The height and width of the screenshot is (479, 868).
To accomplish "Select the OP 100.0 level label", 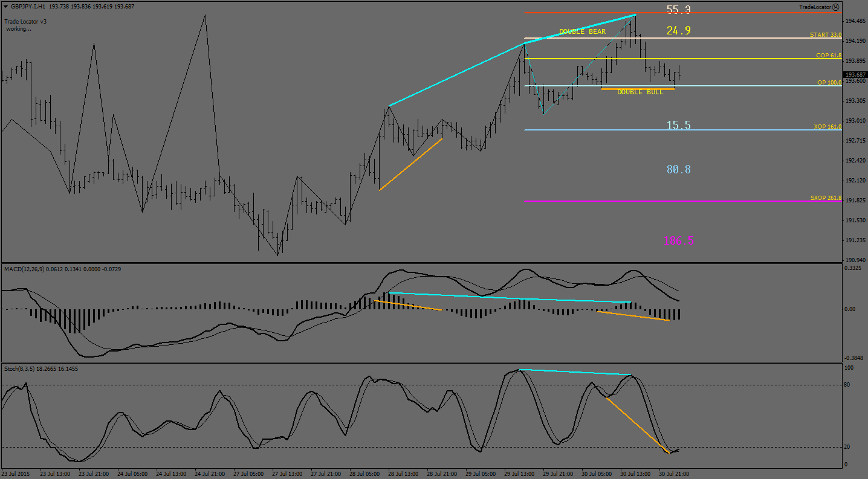I will [829, 82].
